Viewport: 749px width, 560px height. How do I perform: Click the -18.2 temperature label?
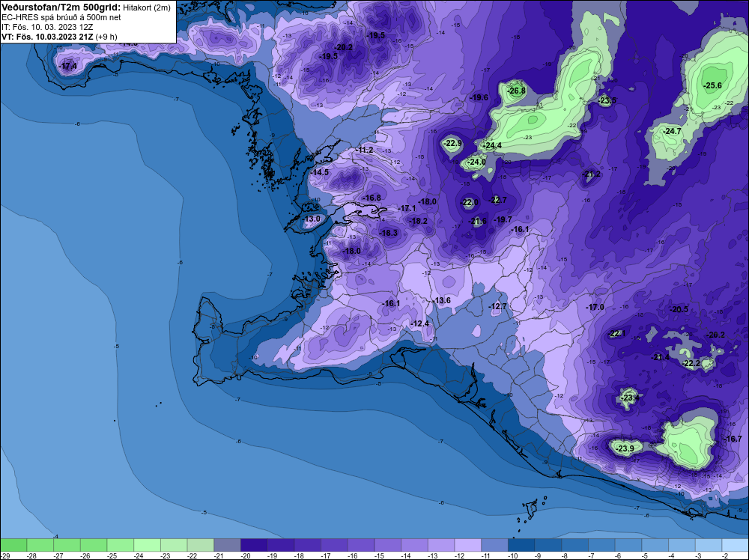click(418, 221)
